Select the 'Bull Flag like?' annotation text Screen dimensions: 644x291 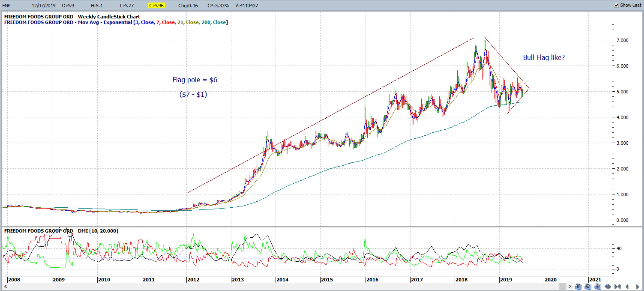point(544,58)
